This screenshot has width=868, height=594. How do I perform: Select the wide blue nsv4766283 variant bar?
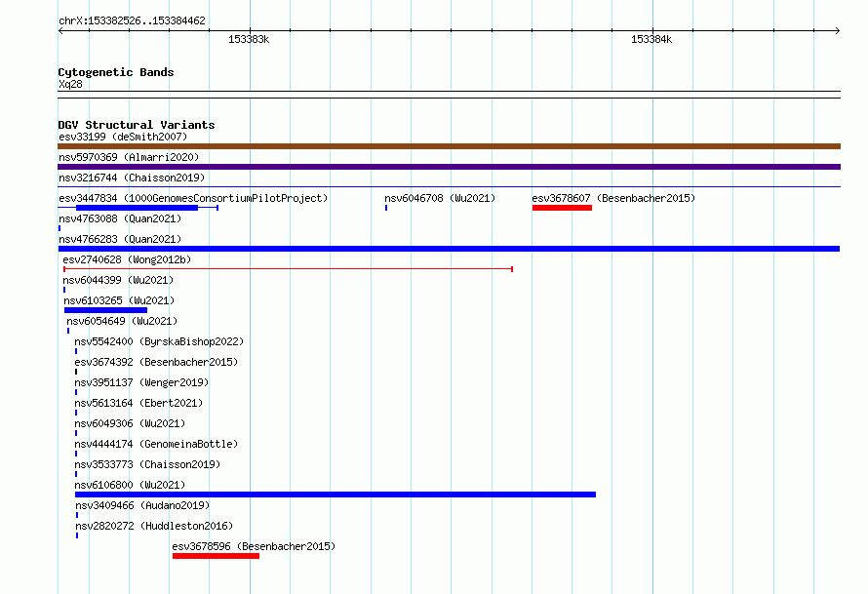(x=449, y=249)
